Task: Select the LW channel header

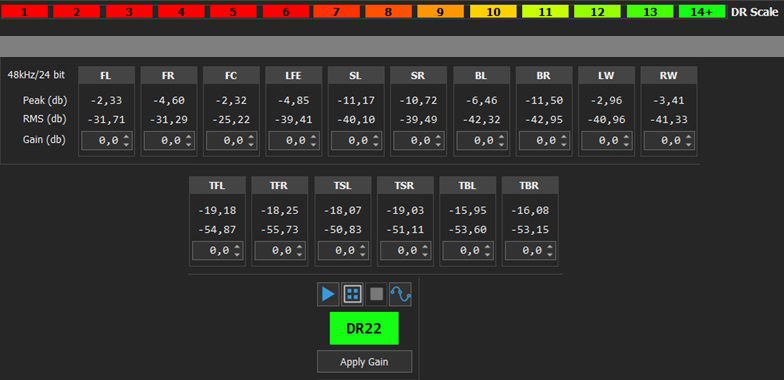Action: pos(607,76)
